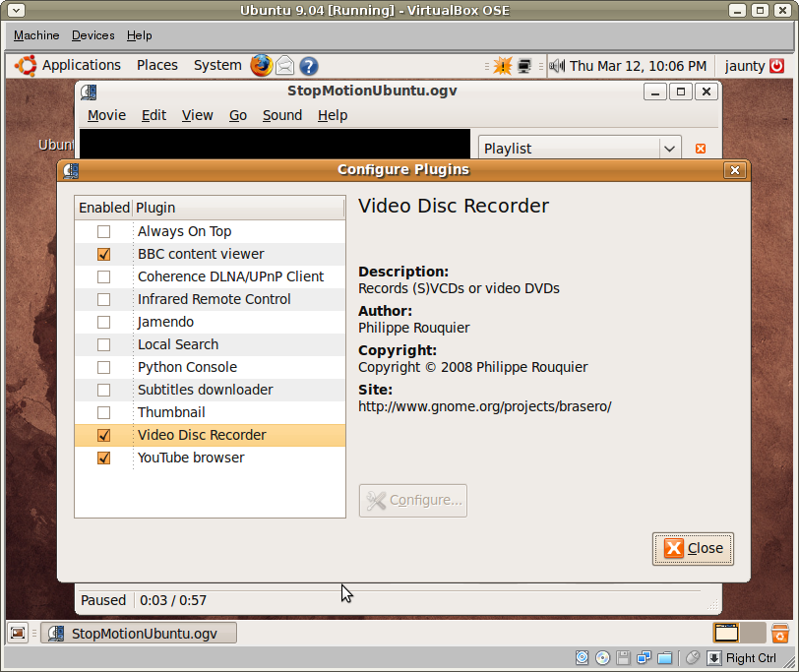
Task: Enable the Coherence DLNA/UPnP Client checkbox
Action: (103, 276)
